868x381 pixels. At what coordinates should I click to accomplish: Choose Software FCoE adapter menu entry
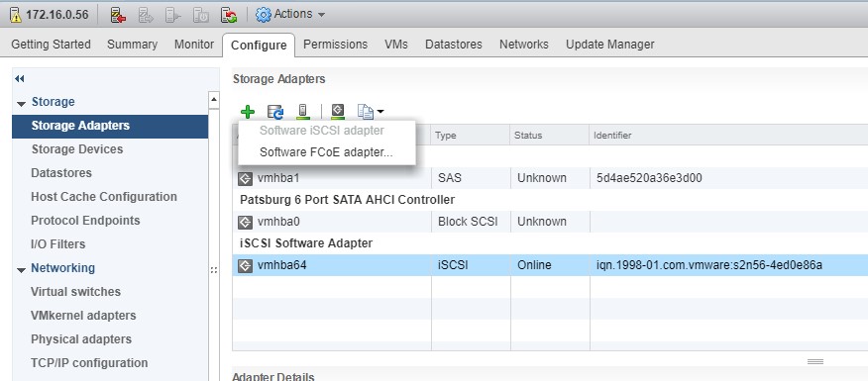click(x=327, y=153)
